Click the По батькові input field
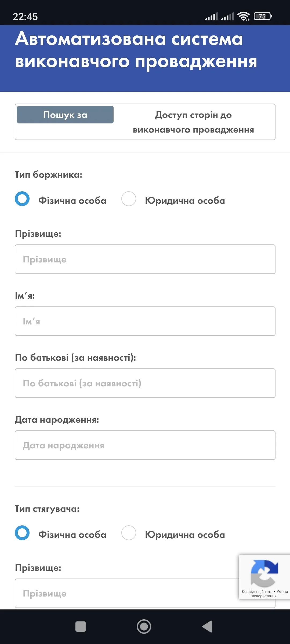290x644 pixels. [145, 383]
